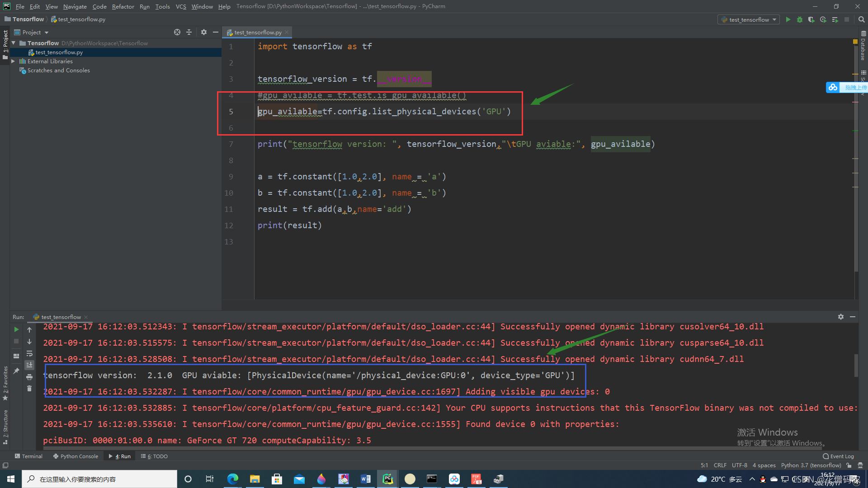Scroll down in the Run output panel
Viewport: 868px width, 488px height.
click(x=30, y=342)
